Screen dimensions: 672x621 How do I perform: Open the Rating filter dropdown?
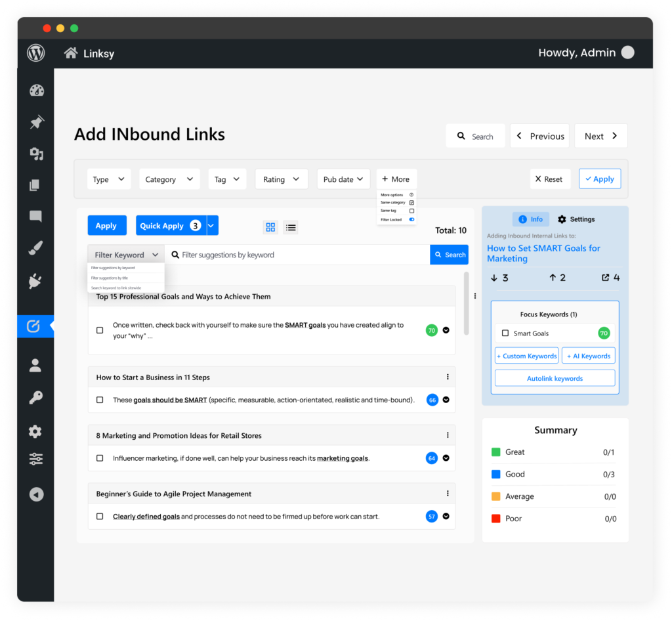282,179
